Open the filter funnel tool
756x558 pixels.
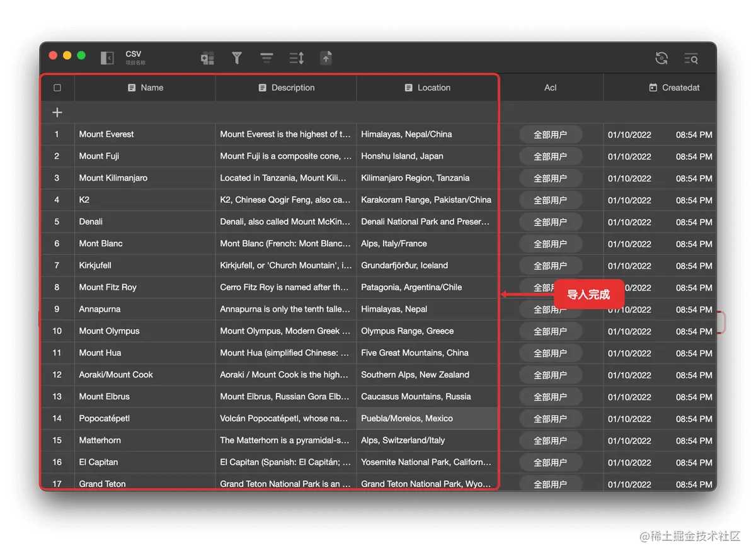[x=237, y=58]
